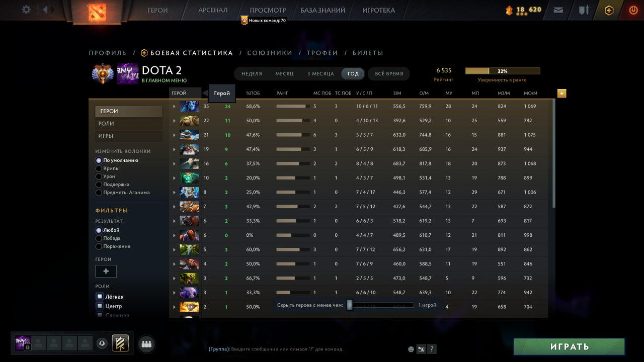Click the red power quit icon

(633, 10)
